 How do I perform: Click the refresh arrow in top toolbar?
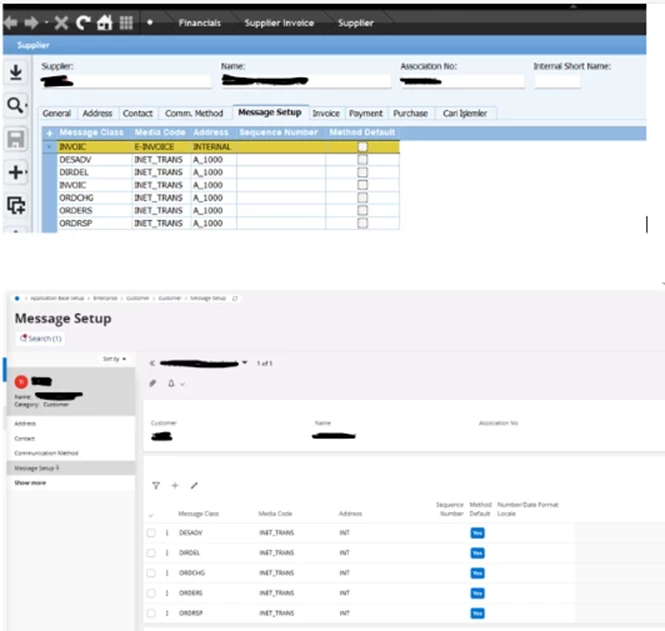pyautogui.click(x=82, y=23)
